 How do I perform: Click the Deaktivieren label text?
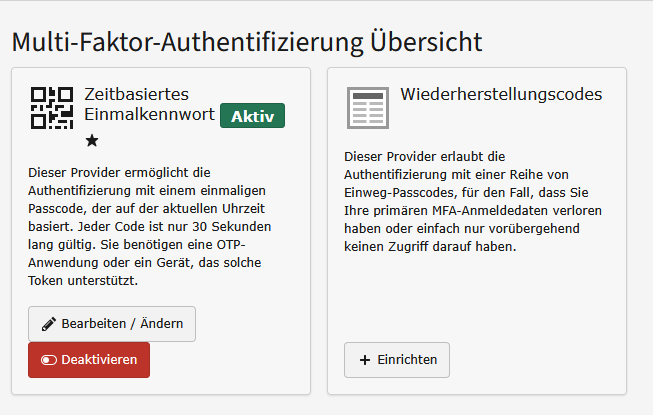tap(99, 360)
